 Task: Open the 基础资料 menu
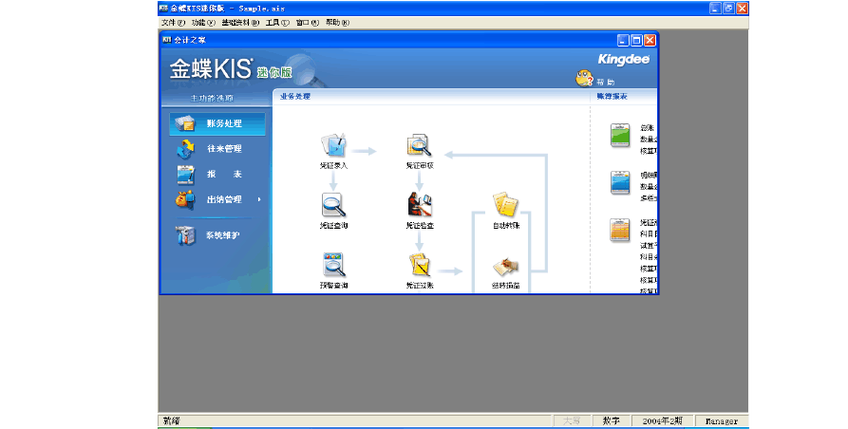click(240, 23)
